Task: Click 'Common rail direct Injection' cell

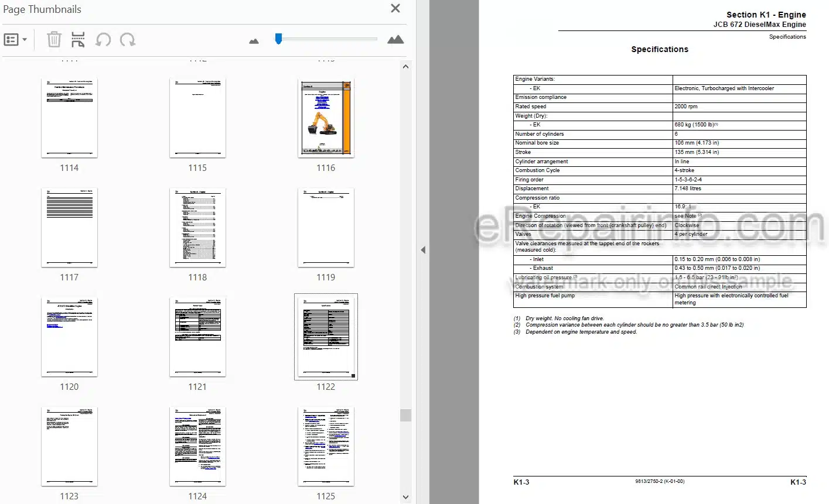Action: (708, 287)
